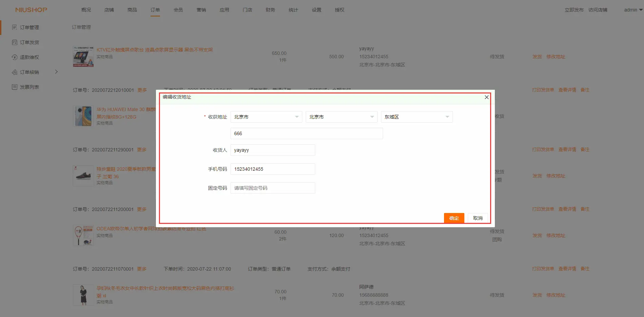
Task: Open the province dropdown showing 北京市
Action: tap(266, 117)
